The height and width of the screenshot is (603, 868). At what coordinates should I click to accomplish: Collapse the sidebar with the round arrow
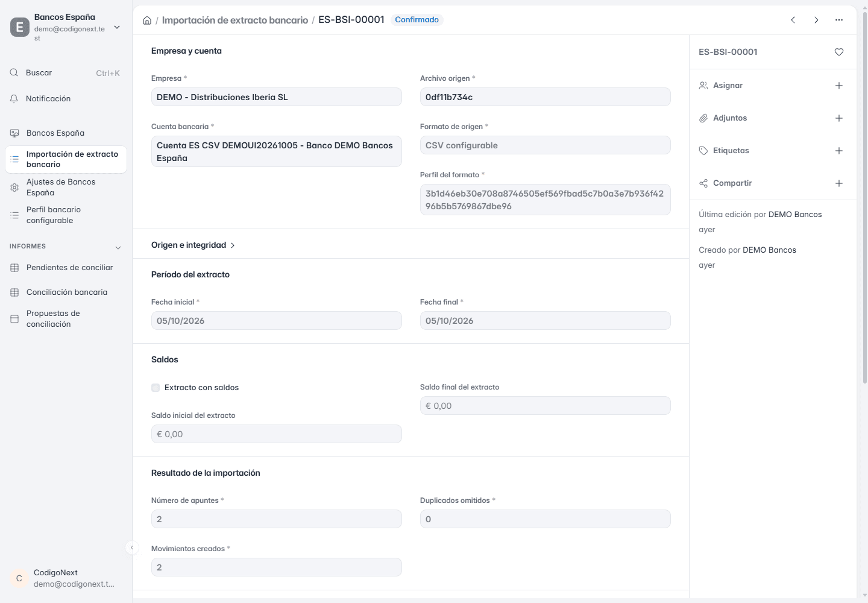[x=132, y=548]
